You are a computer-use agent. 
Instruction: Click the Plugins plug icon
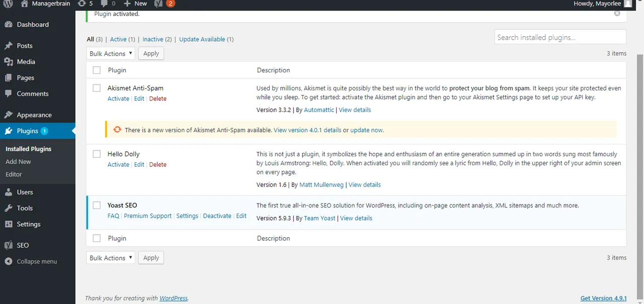coord(9,131)
